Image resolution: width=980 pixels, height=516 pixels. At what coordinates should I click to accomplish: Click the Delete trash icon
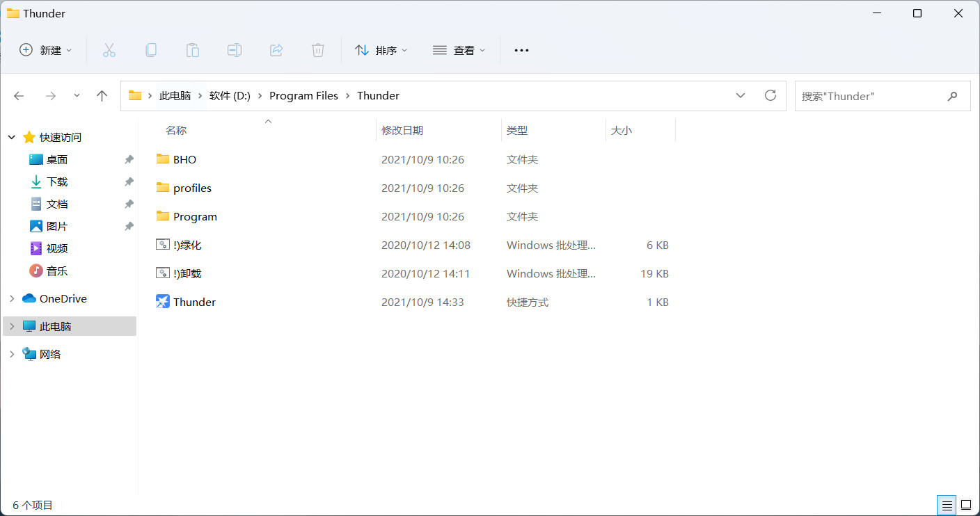[318, 50]
